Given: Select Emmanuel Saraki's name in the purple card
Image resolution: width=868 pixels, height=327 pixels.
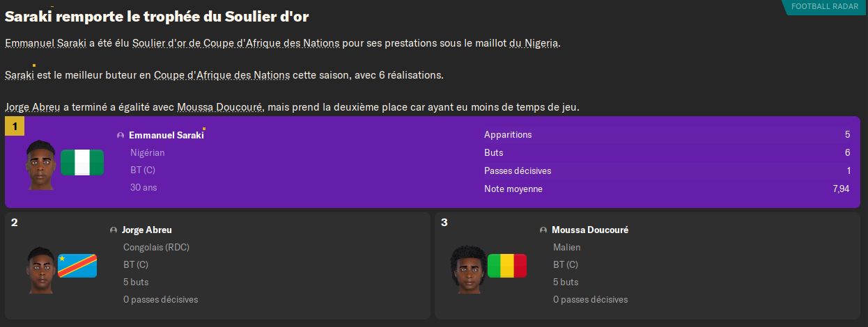Looking at the screenshot, I should click(166, 136).
